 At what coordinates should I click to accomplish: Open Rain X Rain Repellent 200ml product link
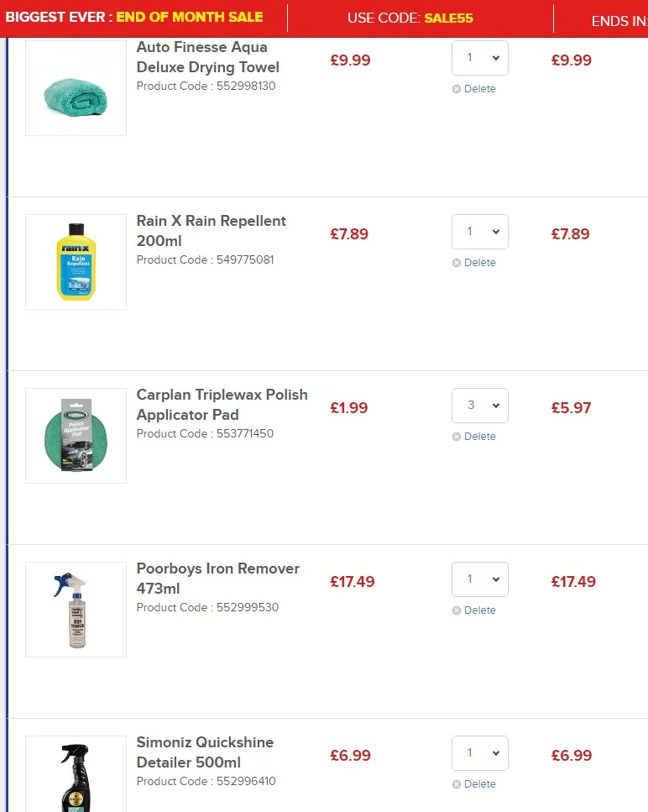(211, 231)
